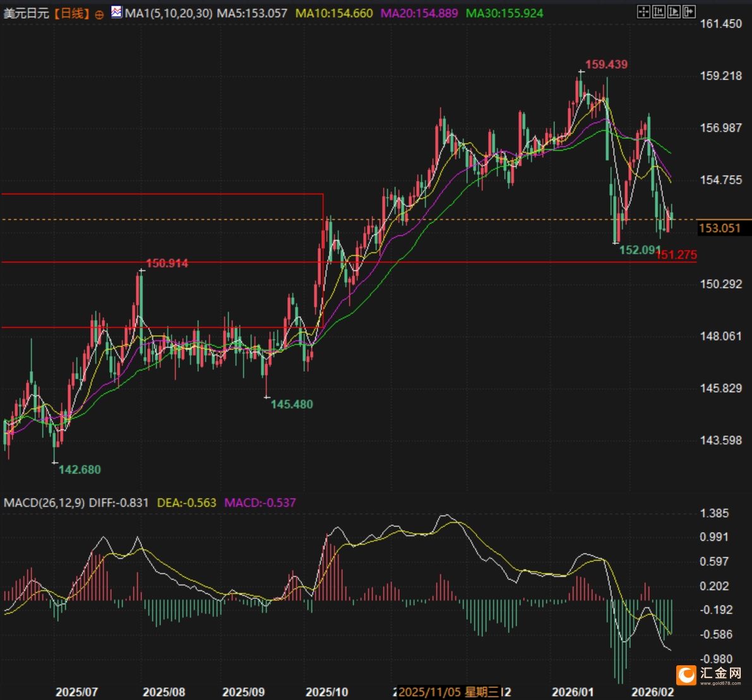Open MACD(26,12,9) indicator parameters
The height and width of the screenshot is (700, 752).
(44, 503)
